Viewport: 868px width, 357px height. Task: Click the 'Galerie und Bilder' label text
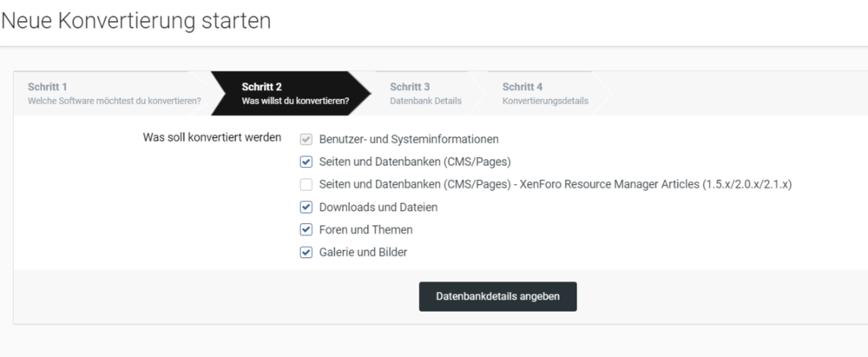point(363,252)
